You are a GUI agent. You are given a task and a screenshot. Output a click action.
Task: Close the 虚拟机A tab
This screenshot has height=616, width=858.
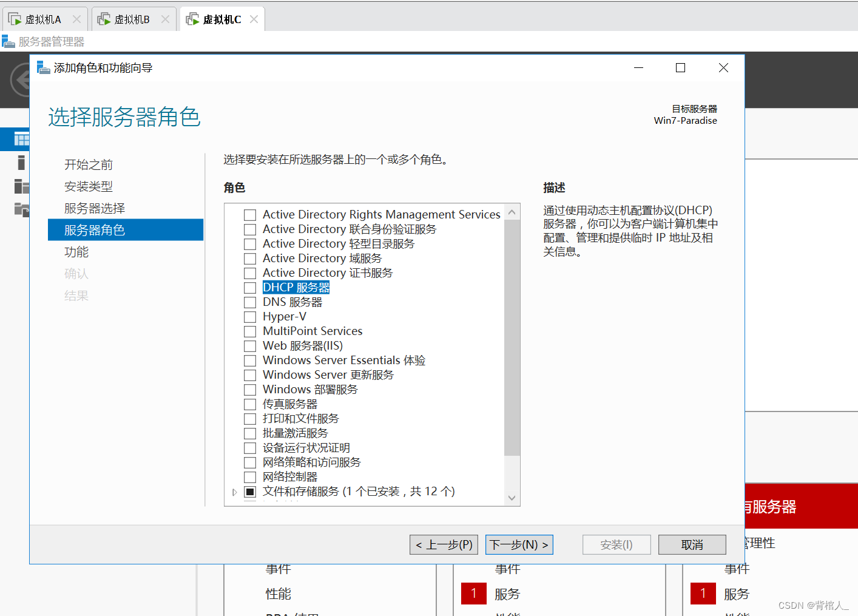(76, 19)
